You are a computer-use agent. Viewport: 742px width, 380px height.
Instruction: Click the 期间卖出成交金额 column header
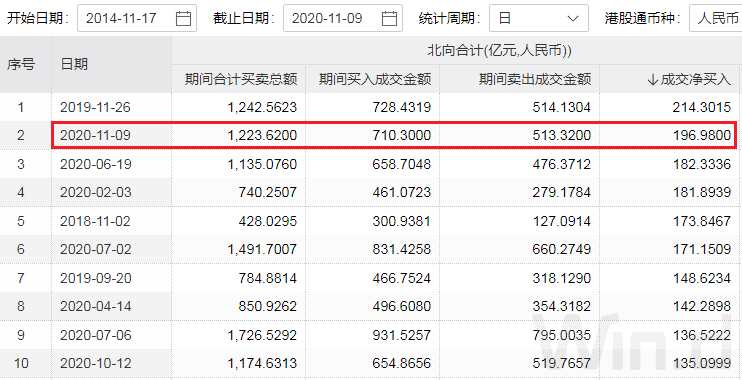pyautogui.click(x=535, y=79)
